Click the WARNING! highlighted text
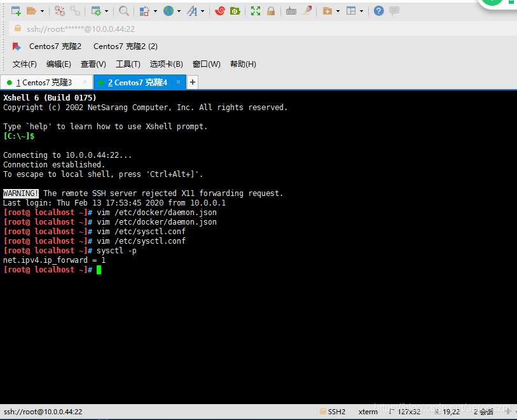 coord(21,193)
